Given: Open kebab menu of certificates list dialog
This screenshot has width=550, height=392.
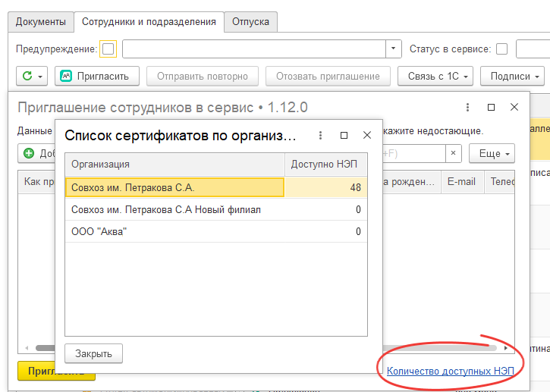Looking at the screenshot, I should pos(321,135).
